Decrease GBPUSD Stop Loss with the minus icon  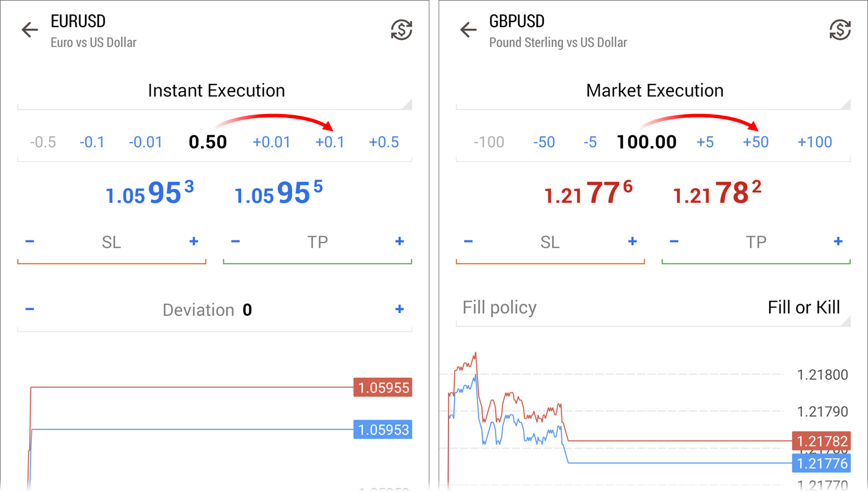pos(468,241)
